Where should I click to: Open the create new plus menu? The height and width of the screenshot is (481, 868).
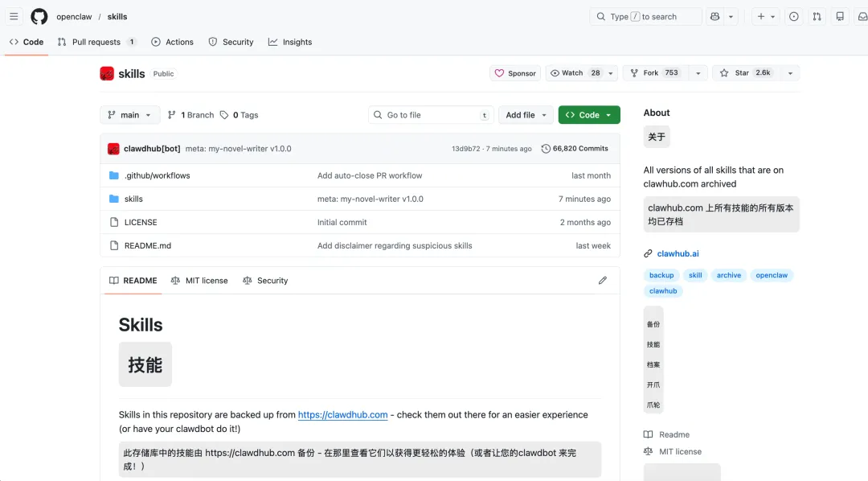tap(766, 17)
